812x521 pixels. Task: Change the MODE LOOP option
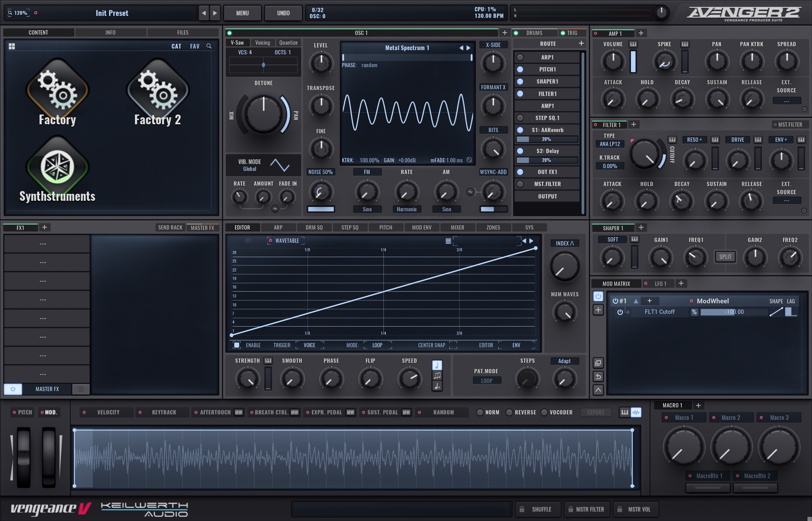(x=377, y=345)
